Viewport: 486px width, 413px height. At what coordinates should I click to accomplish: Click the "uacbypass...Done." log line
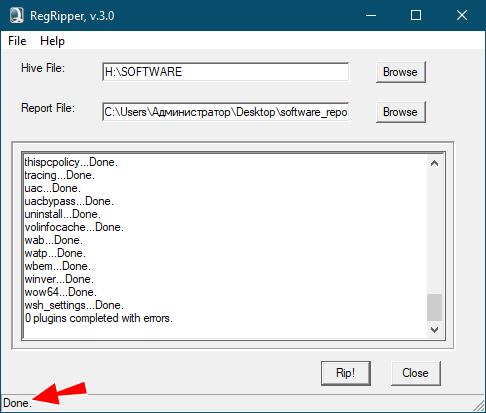point(69,201)
